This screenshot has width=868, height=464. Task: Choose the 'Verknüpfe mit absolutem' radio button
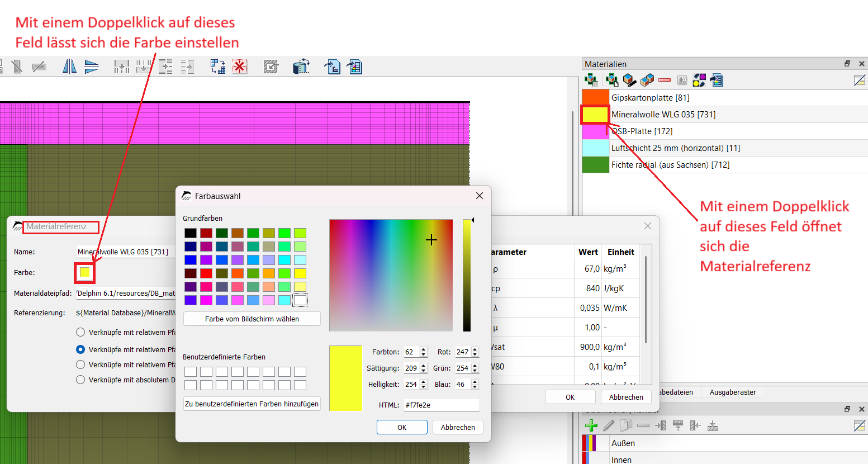coord(80,380)
